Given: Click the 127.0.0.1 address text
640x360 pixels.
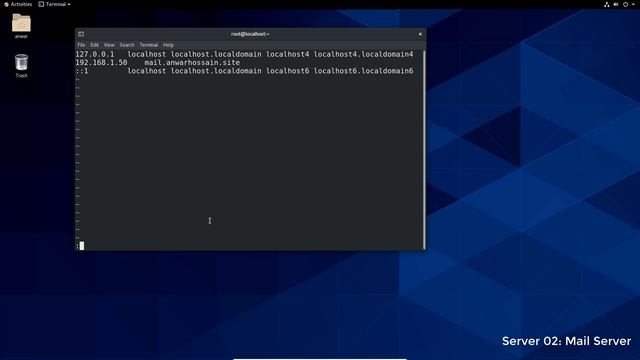Looking at the screenshot, I should 95,54.
